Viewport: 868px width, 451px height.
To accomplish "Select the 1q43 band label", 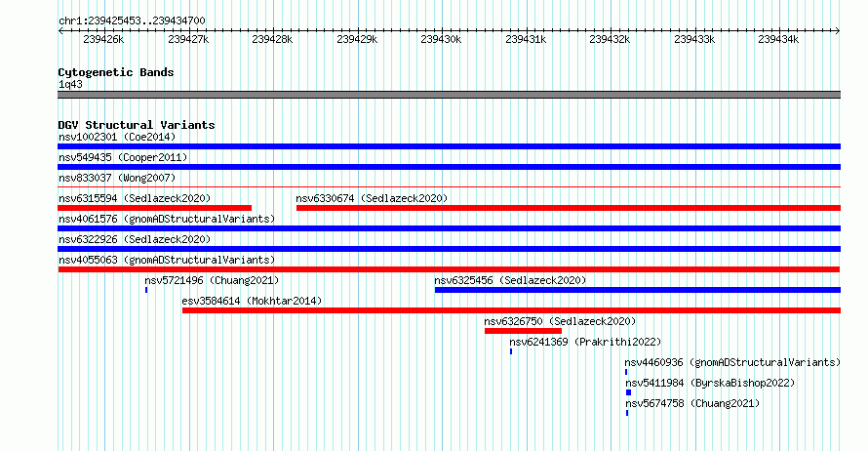I will [70, 84].
